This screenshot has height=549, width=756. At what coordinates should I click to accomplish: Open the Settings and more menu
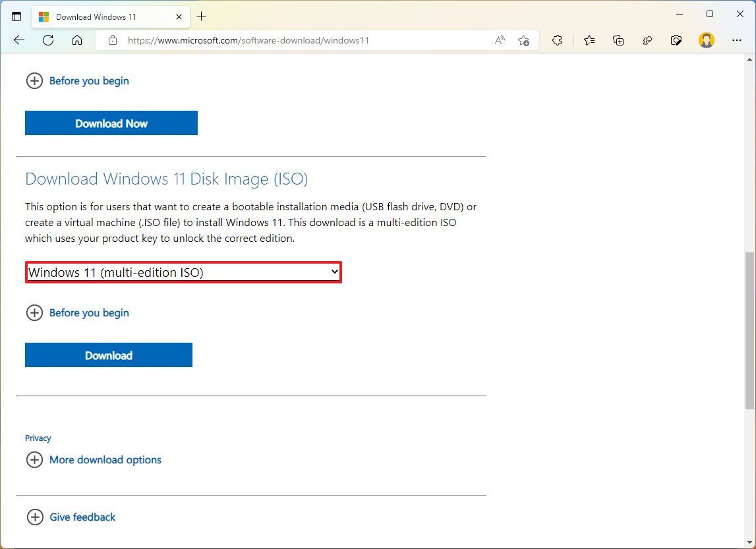(737, 40)
